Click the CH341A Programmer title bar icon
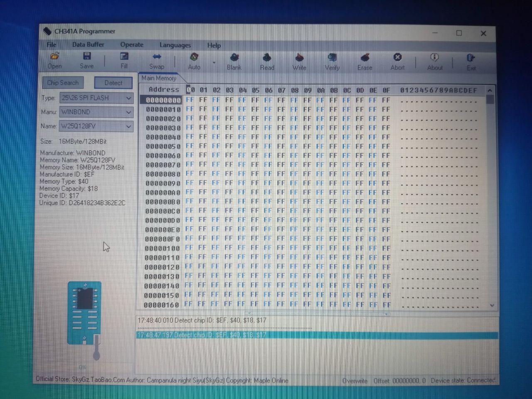532x399 pixels. click(x=47, y=31)
